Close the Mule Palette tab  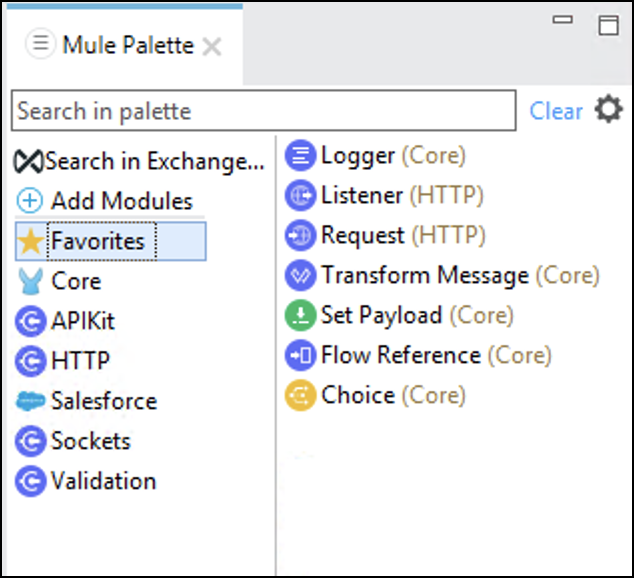212,46
